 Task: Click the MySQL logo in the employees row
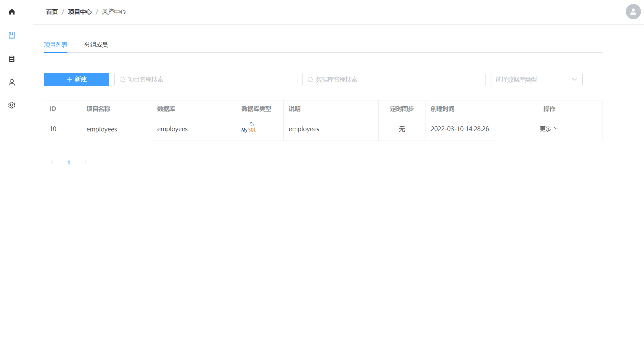click(x=248, y=128)
